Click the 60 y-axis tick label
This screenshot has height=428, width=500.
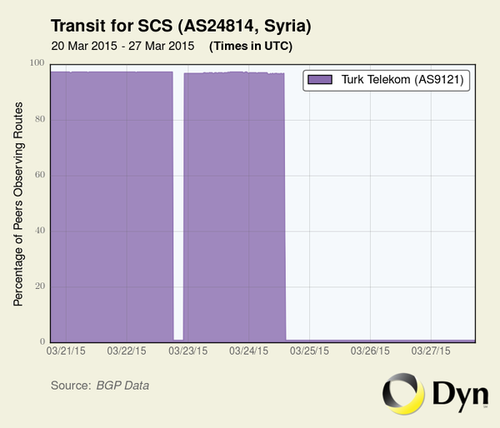tap(40, 175)
